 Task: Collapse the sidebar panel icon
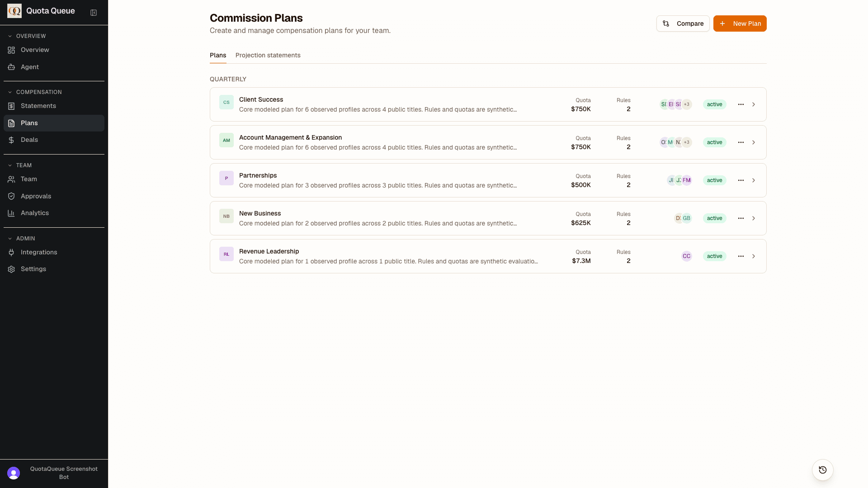94,13
